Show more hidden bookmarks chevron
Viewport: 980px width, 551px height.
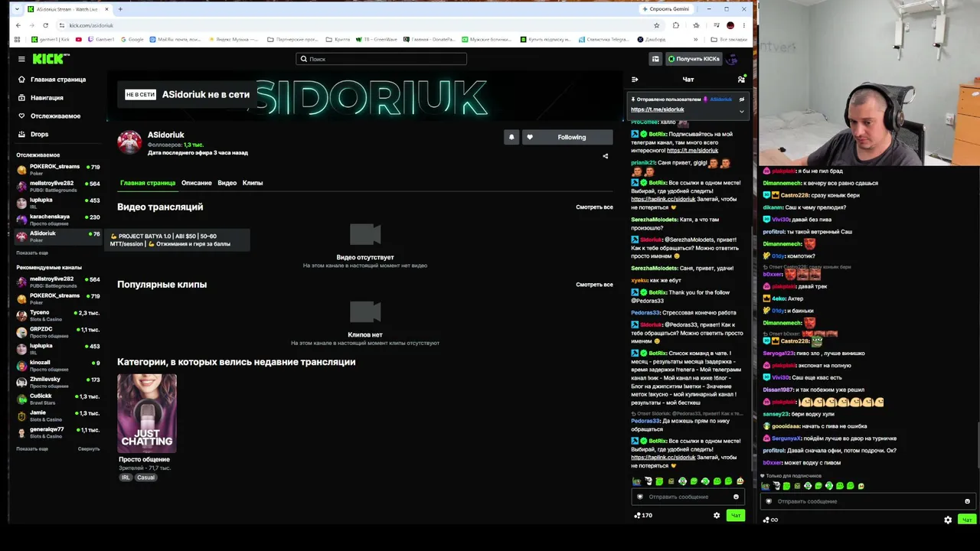coord(695,39)
